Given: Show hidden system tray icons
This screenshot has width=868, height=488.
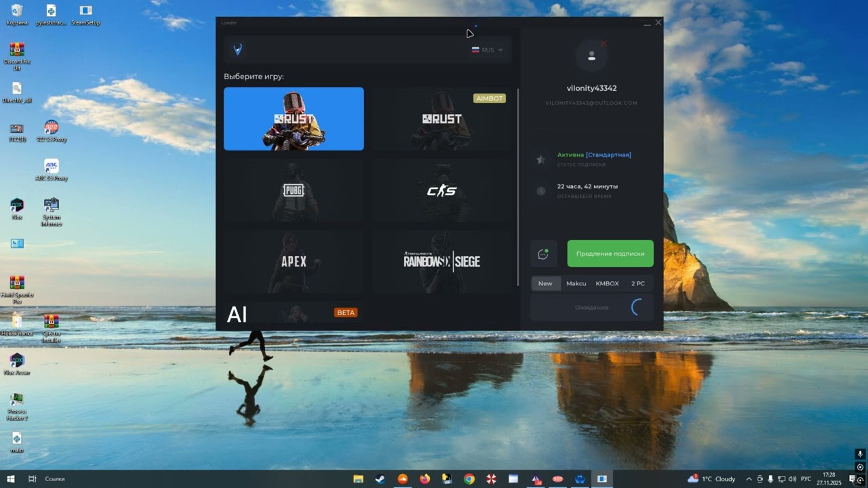Looking at the screenshot, I should pos(749,479).
